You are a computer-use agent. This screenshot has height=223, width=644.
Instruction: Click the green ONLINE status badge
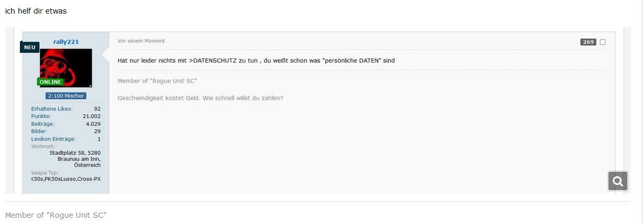pyautogui.click(x=50, y=82)
